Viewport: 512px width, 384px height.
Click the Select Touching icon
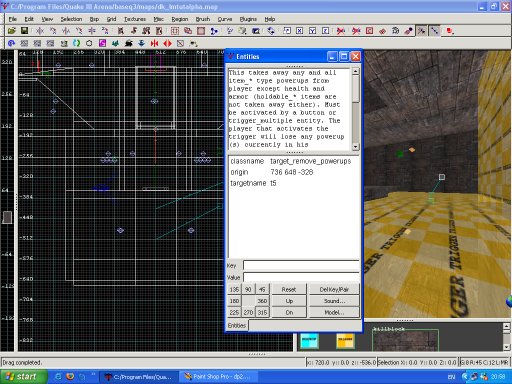pyautogui.click(x=134, y=31)
